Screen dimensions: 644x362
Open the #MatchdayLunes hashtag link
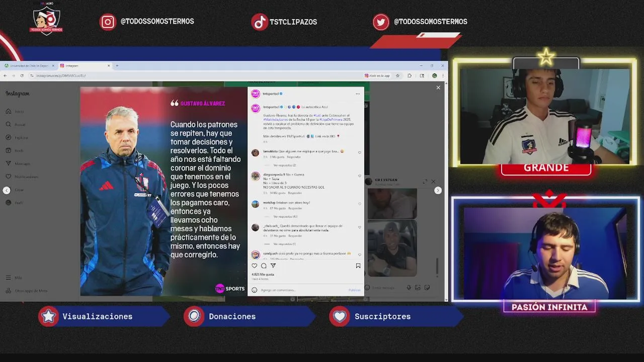coord(275,120)
